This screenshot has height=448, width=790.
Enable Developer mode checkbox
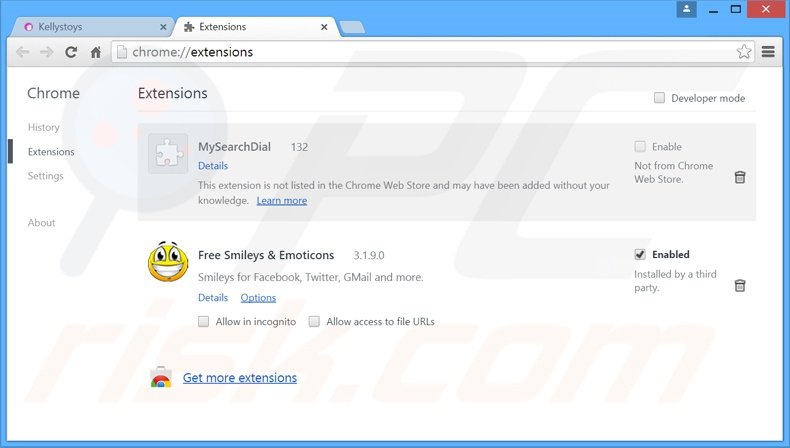(x=659, y=98)
